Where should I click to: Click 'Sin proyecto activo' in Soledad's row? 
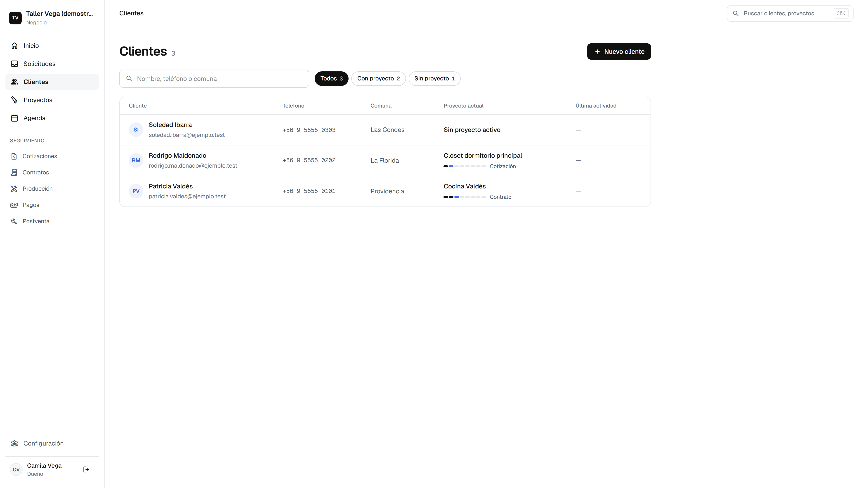(472, 130)
